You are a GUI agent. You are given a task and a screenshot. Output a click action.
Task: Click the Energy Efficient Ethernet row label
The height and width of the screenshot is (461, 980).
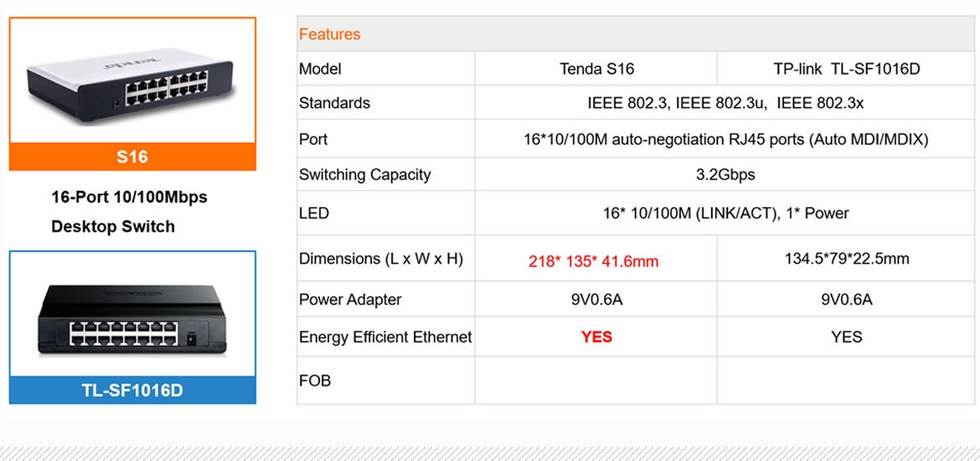(385, 337)
